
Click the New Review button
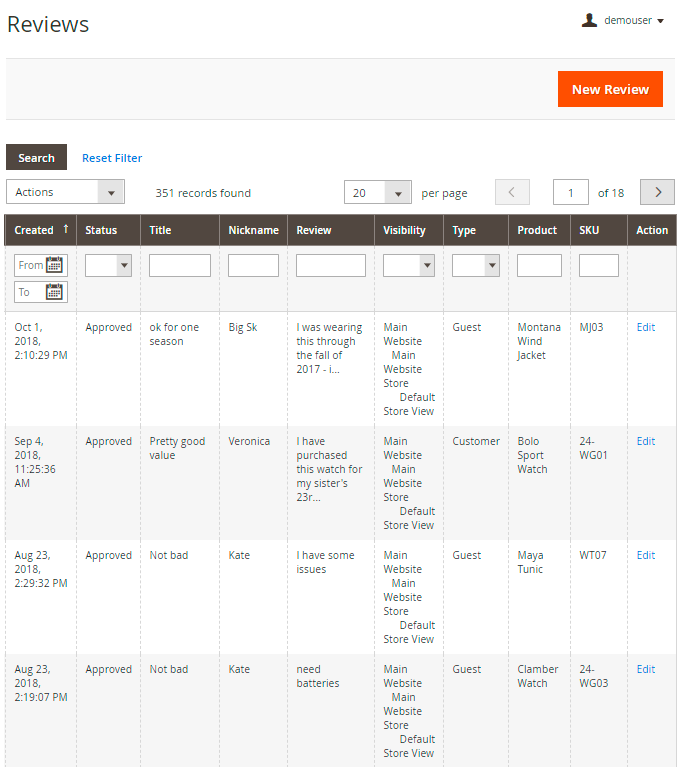[610, 89]
